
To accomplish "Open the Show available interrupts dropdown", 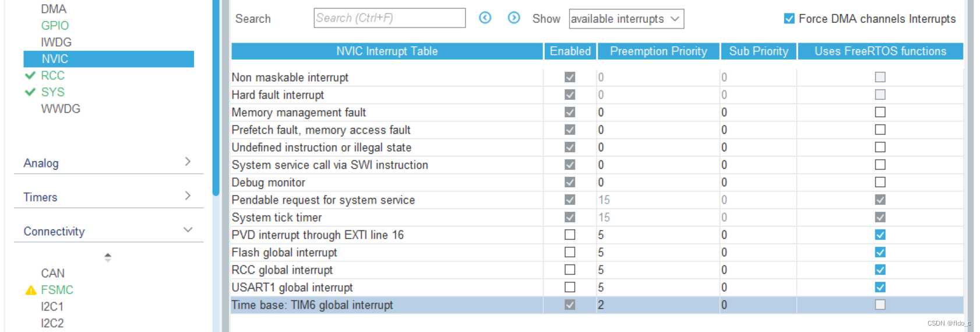I will [626, 19].
